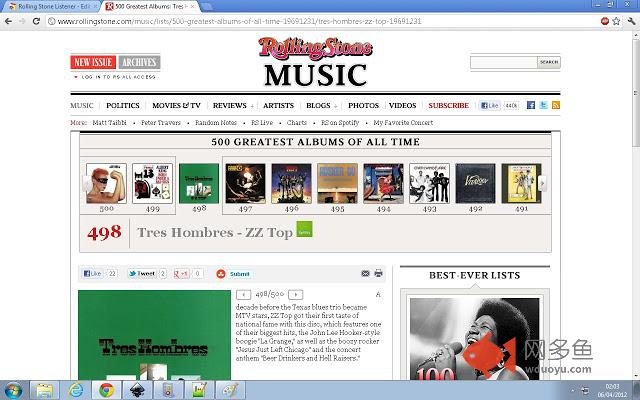Reload the page with the refresh icon
The width and height of the screenshot is (640, 400).
36,21
